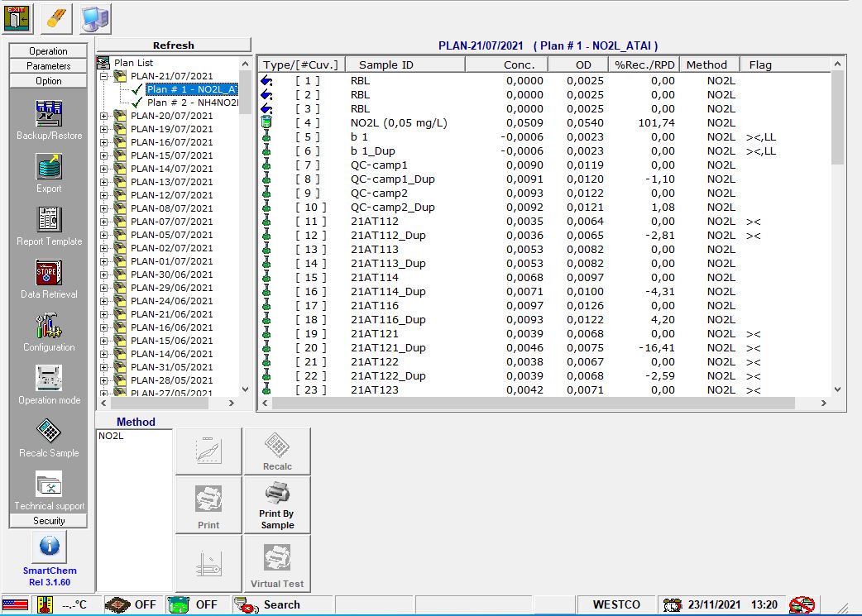
Task: Switch to the Parameters tab
Action: pyautogui.click(x=48, y=65)
